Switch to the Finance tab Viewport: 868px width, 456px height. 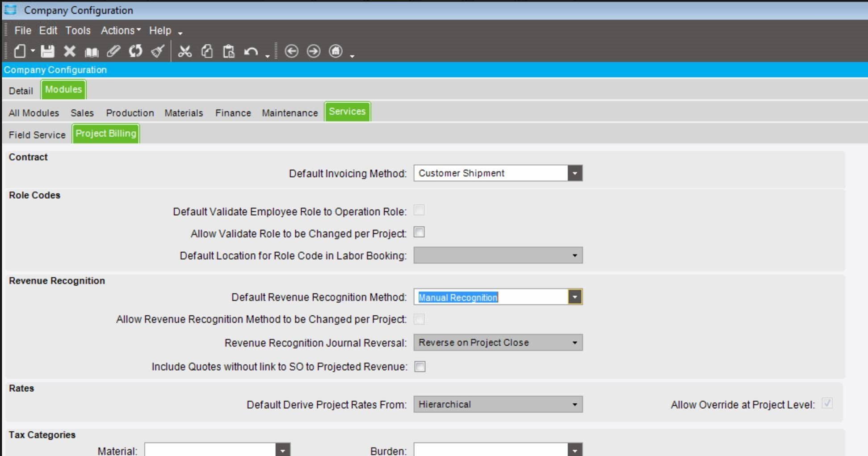click(x=233, y=113)
